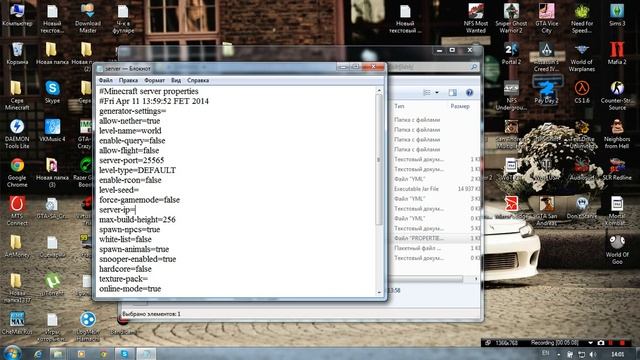640x360 pixels.
Task: Select the Counter-Strike Source desktop icon
Action: [x=617, y=96]
